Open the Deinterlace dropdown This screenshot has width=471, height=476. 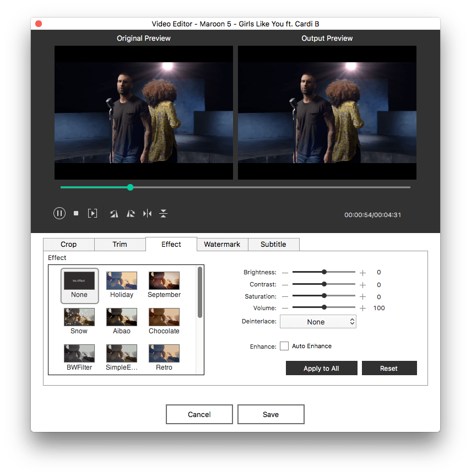pyautogui.click(x=318, y=322)
